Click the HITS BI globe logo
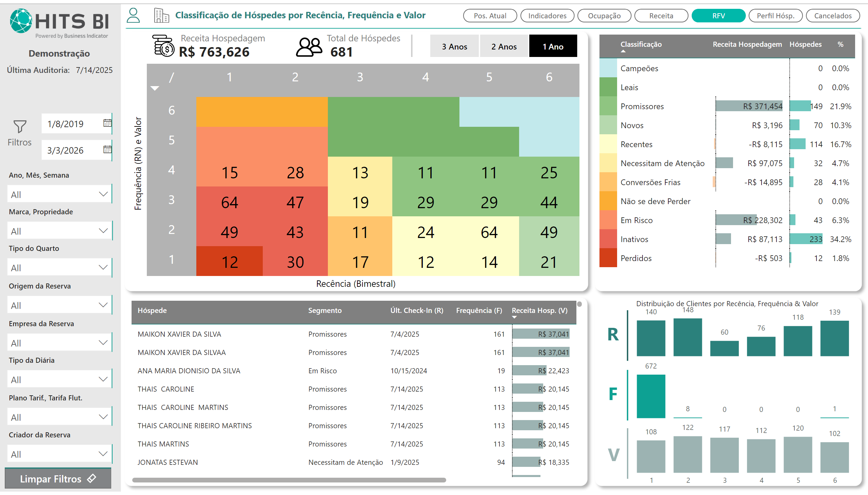Viewport: 868px width, 495px height. [x=21, y=21]
